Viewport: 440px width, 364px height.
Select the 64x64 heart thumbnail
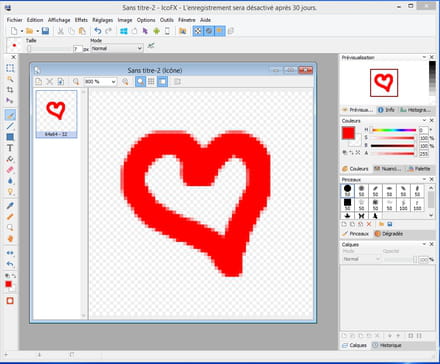pyautogui.click(x=56, y=114)
